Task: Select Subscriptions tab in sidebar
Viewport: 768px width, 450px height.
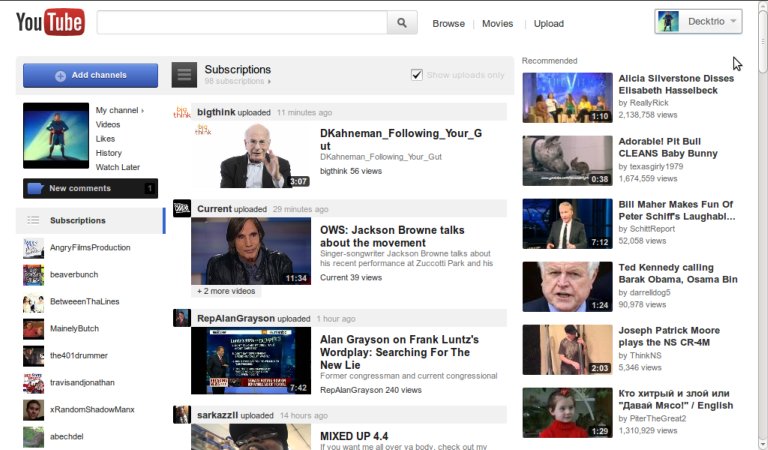Action: point(91,220)
